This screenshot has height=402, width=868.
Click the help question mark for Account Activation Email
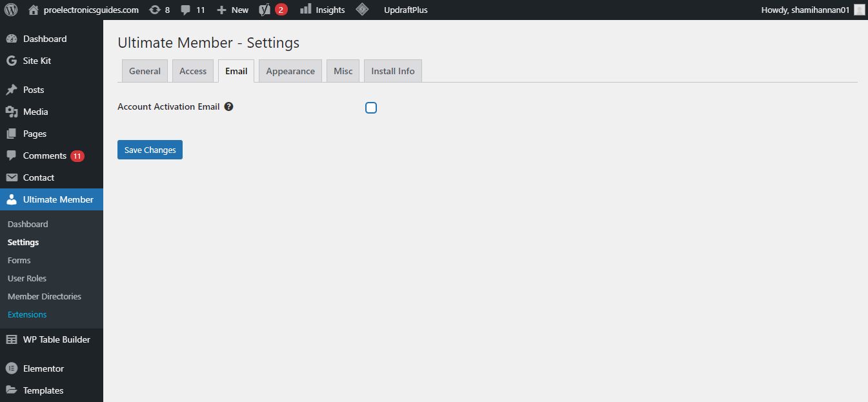[228, 107]
